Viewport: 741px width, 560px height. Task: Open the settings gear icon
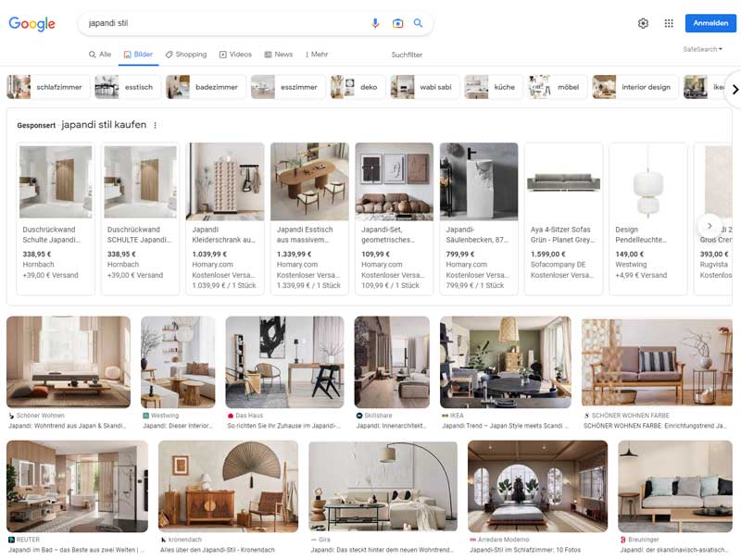[x=643, y=23]
